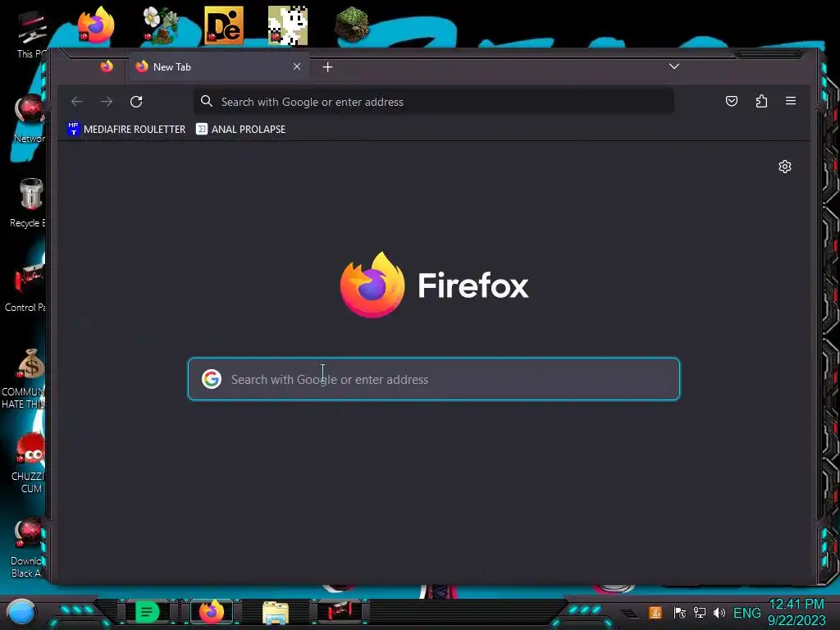Open the De yellow desktop icon

(x=224, y=25)
